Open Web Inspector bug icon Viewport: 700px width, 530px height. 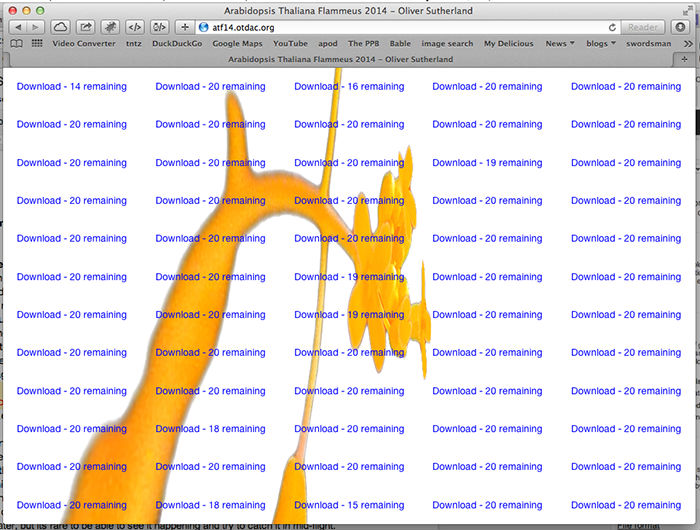click(111, 27)
